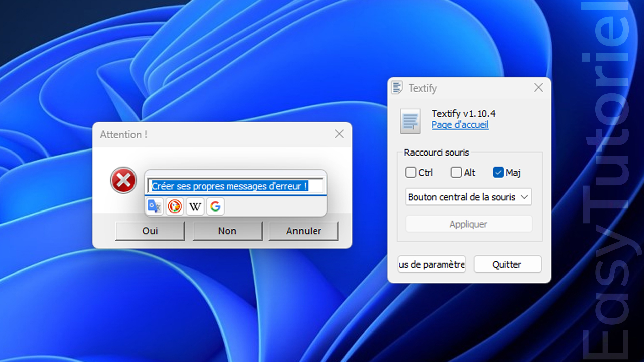Image resolution: width=644 pixels, height=362 pixels.
Task: Click the Non button
Action: point(227,231)
